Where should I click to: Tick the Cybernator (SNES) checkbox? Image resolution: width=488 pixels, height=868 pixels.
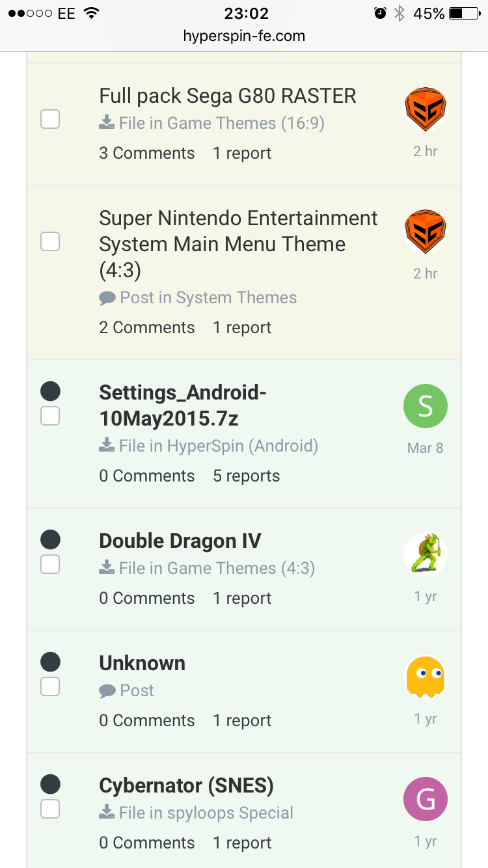click(x=50, y=809)
